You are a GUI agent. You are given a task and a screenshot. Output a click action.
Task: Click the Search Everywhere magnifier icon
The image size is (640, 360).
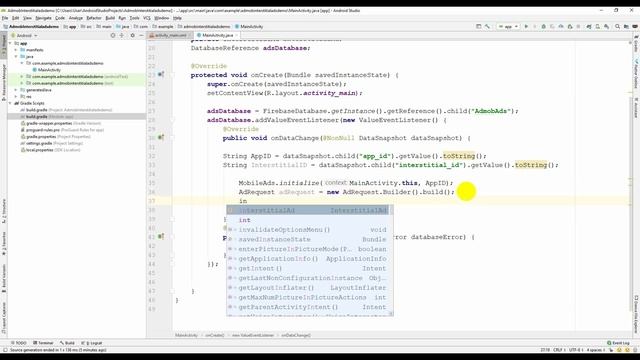tap(618, 27)
